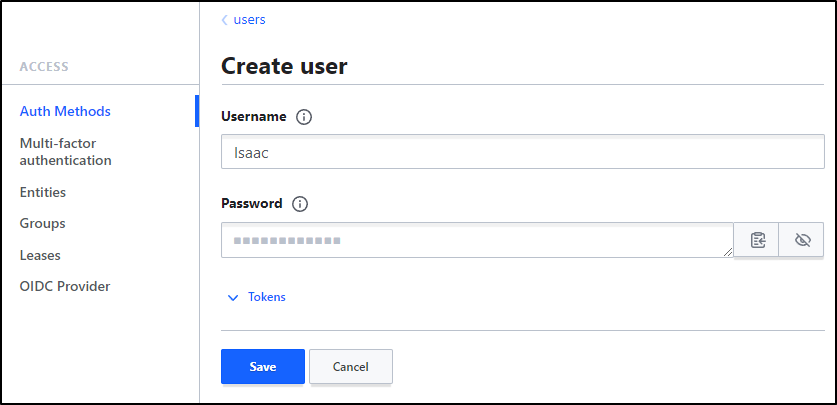Select Groups in the sidebar
Viewport: 837px width, 405px height.
43,224
